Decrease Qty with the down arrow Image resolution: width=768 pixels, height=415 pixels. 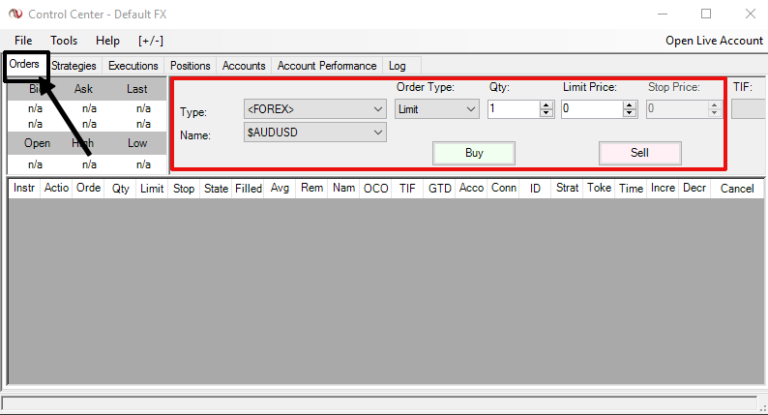(546, 113)
